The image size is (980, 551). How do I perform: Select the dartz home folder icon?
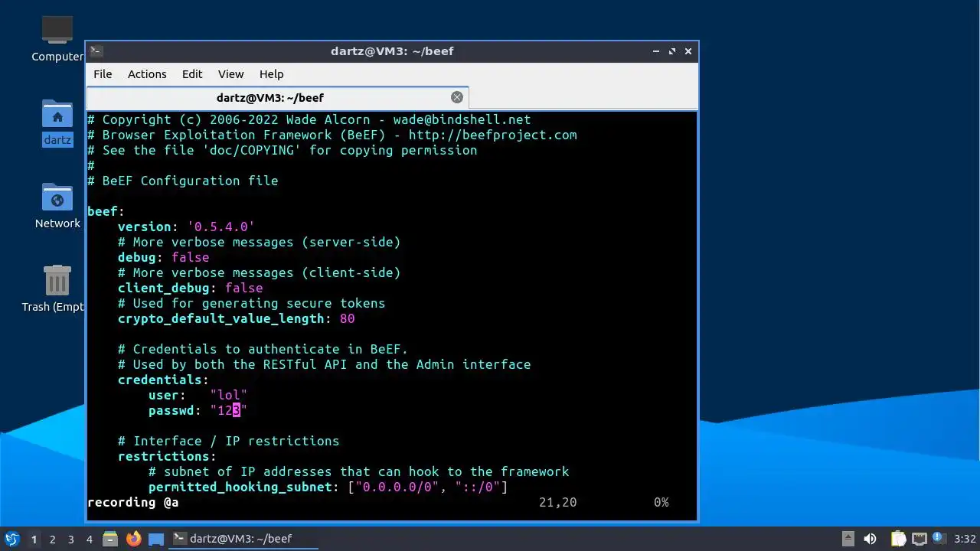(x=57, y=122)
